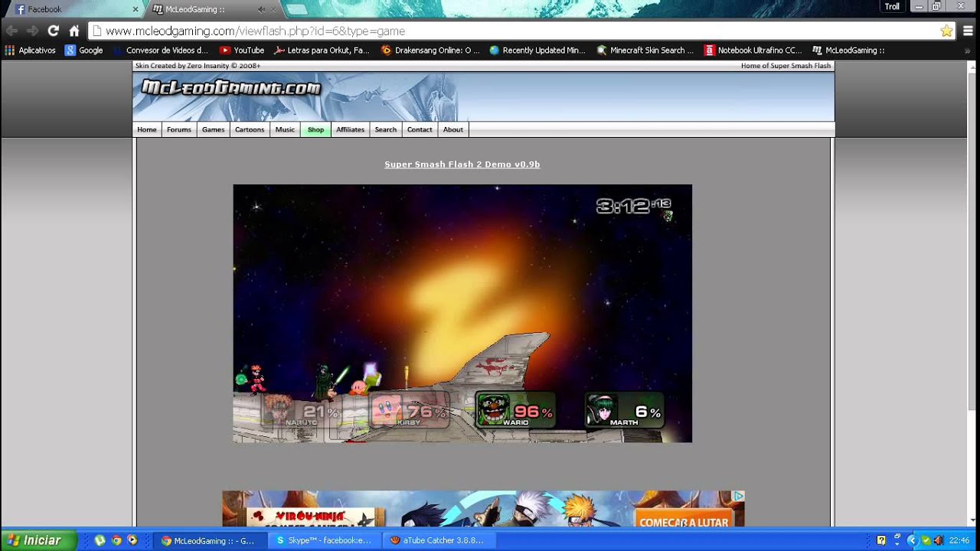The height and width of the screenshot is (551, 980).
Task: Open the Search menu item
Action: click(386, 129)
